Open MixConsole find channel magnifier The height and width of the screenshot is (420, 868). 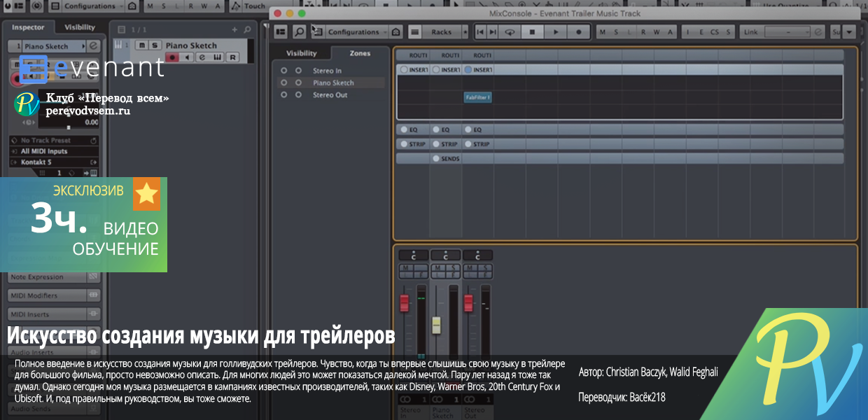(299, 31)
